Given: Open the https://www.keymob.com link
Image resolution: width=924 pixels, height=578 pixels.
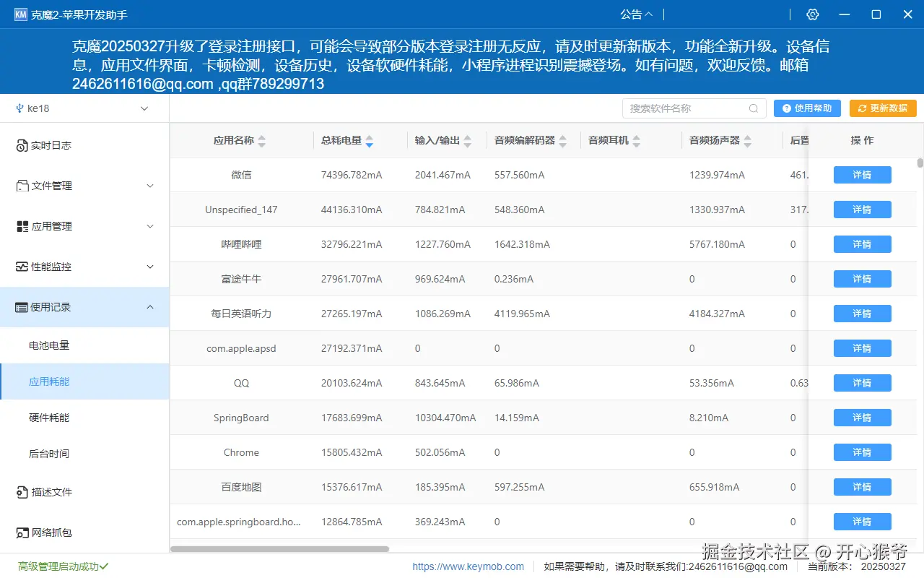Looking at the screenshot, I should (468, 566).
